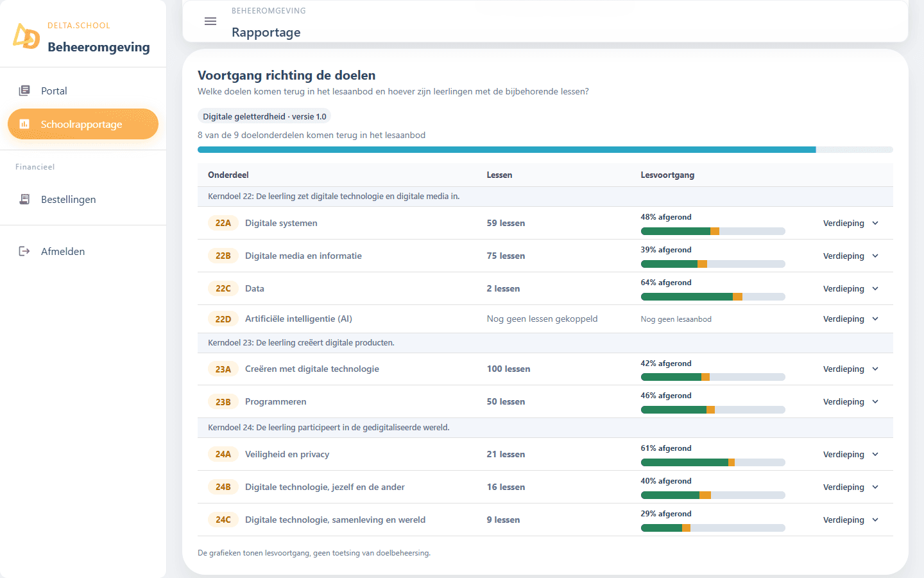Click the Delta.School logo icon
924x578 pixels.
click(26, 37)
